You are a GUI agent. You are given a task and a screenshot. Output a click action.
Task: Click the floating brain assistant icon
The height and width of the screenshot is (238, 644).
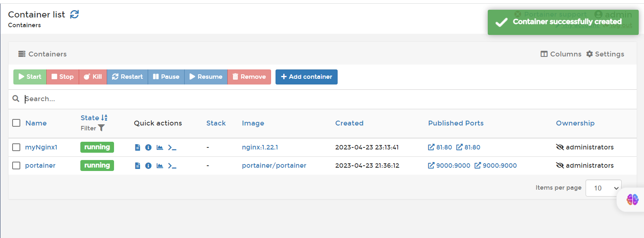[x=632, y=199]
